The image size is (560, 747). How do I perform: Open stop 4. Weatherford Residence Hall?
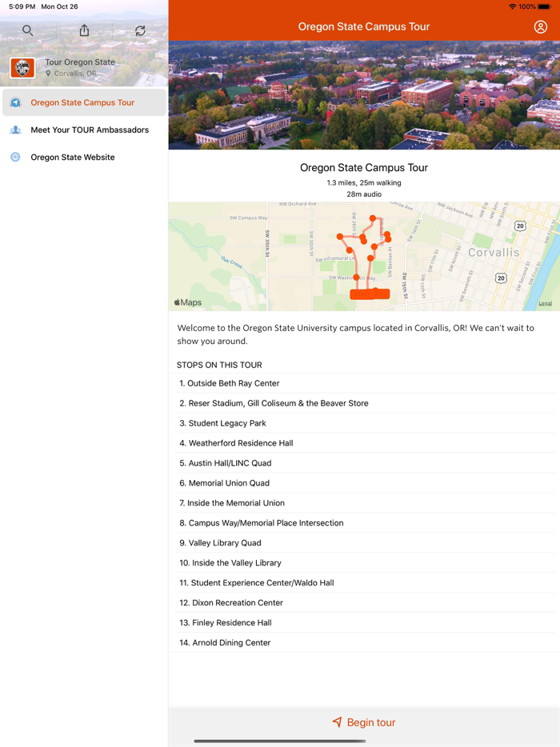tap(366, 443)
